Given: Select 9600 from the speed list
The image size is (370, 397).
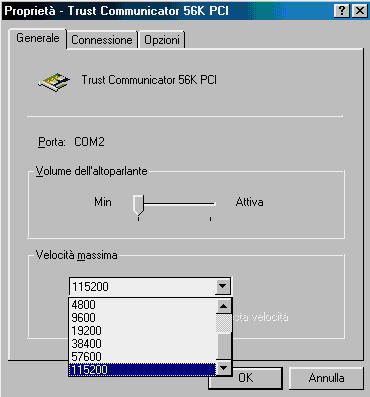Looking at the screenshot, I should [x=143, y=318].
